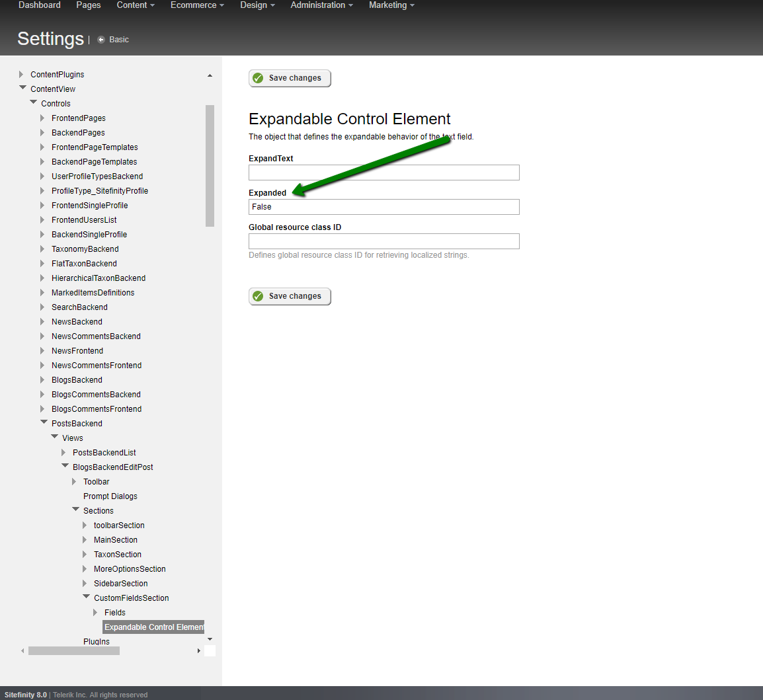763x700 pixels.
Task: Select the PostsBackendList tree item
Action: (104, 452)
